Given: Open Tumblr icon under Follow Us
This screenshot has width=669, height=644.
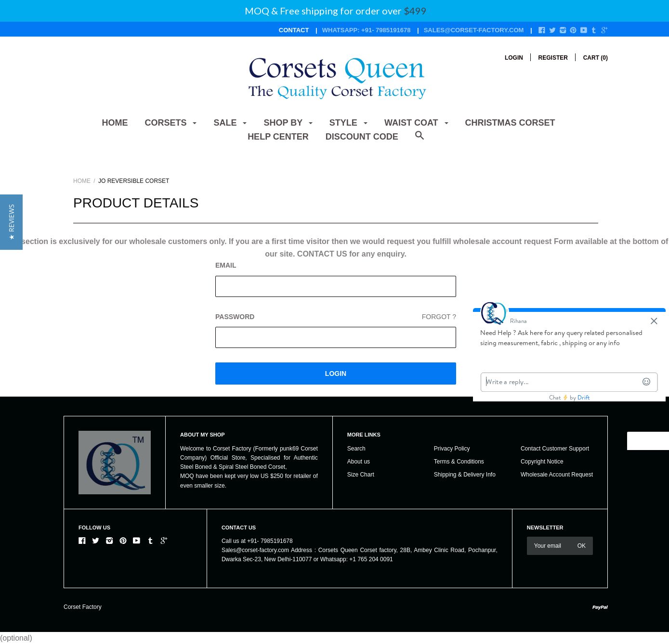Looking at the screenshot, I should point(150,541).
